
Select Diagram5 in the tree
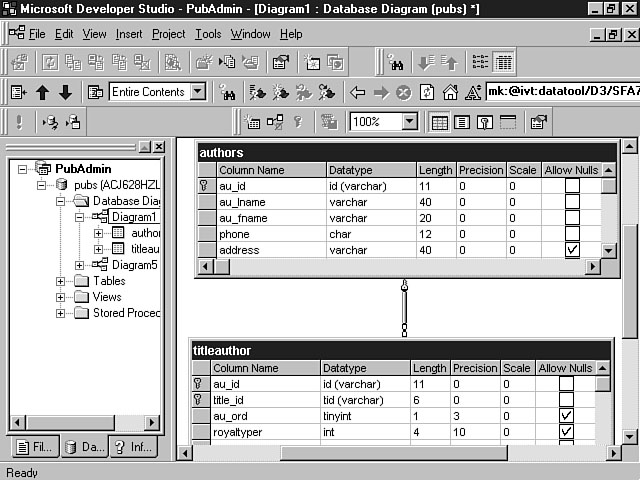(133, 265)
